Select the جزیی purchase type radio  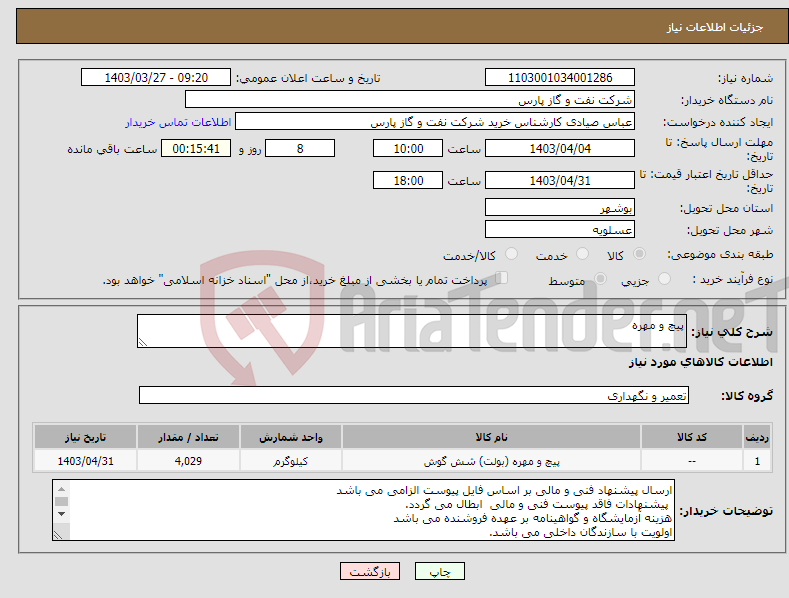click(x=664, y=279)
